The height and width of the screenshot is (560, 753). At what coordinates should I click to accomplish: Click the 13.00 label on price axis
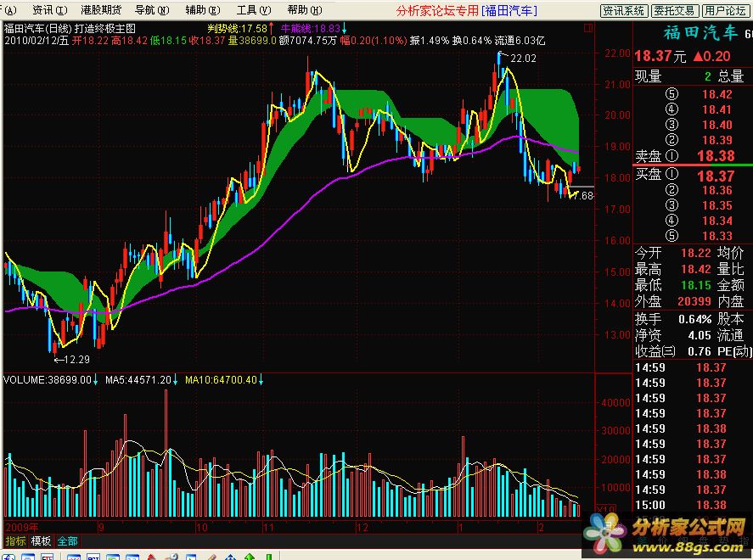pyautogui.click(x=617, y=334)
